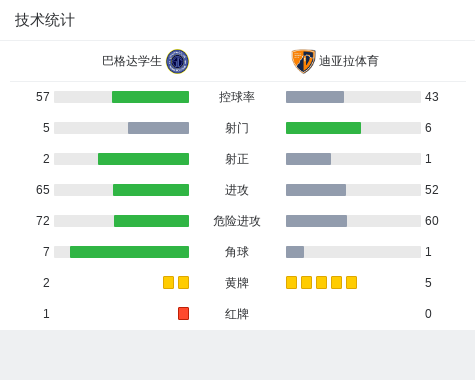The width and height of the screenshot is (475, 380).
Task: Click the green 射正 bar showing 2
Action: (143, 159)
